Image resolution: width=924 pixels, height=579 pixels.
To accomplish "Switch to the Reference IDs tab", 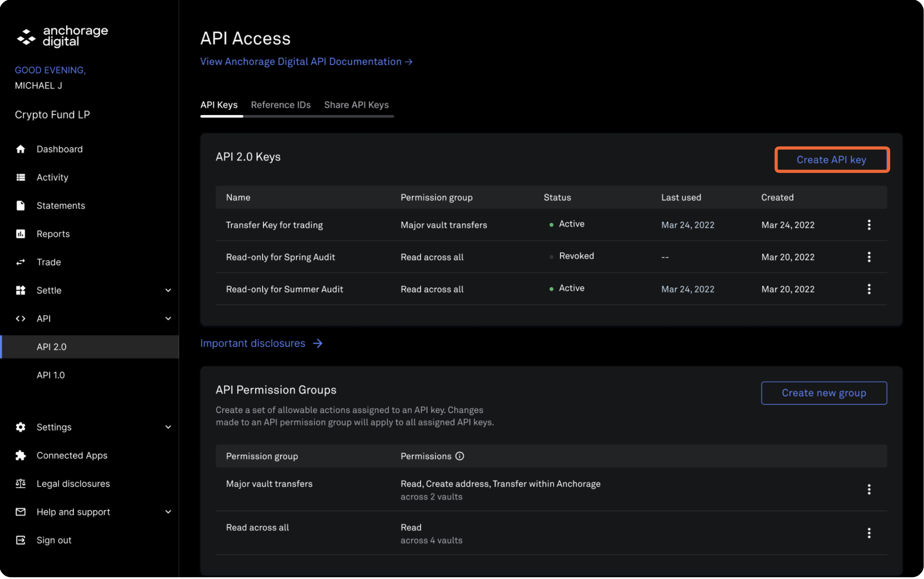I will click(x=281, y=105).
